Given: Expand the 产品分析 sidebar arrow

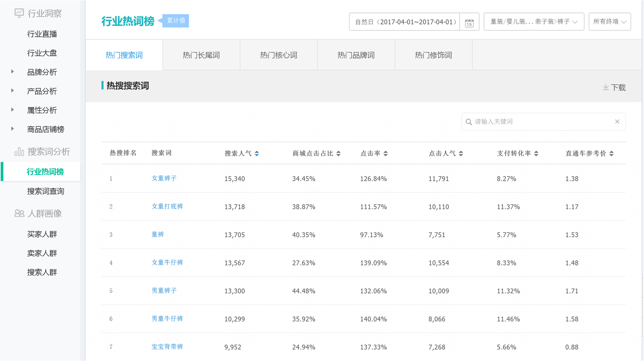Looking at the screenshot, I should tap(12, 91).
